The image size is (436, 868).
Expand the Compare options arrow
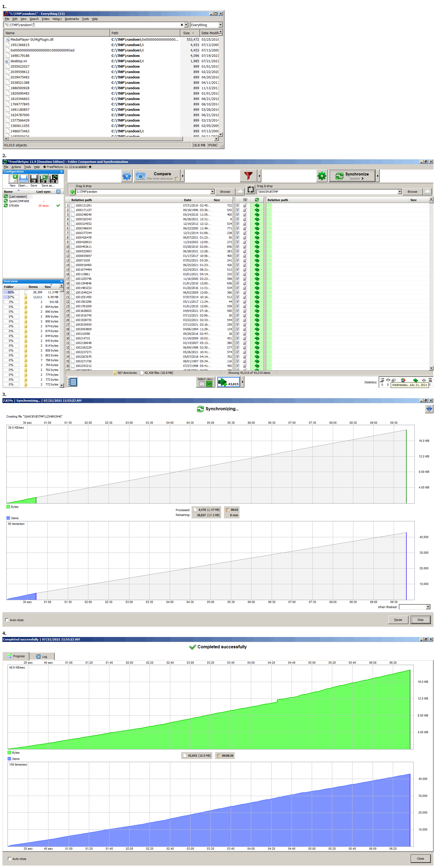(x=183, y=176)
